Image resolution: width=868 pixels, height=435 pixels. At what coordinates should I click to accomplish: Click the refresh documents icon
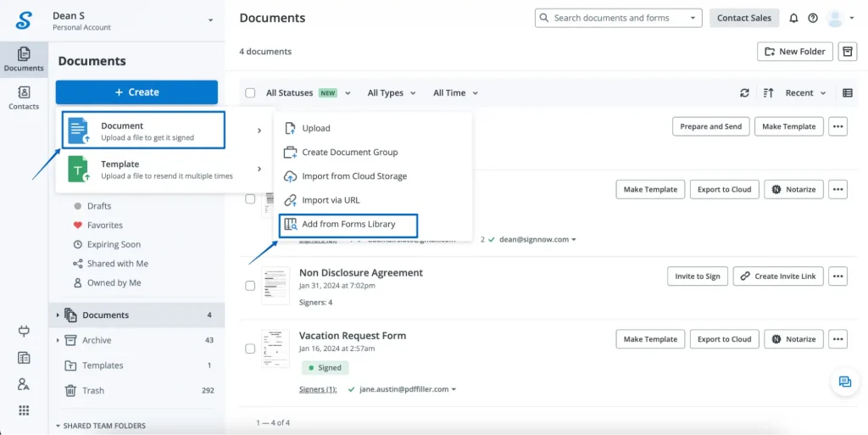(744, 93)
